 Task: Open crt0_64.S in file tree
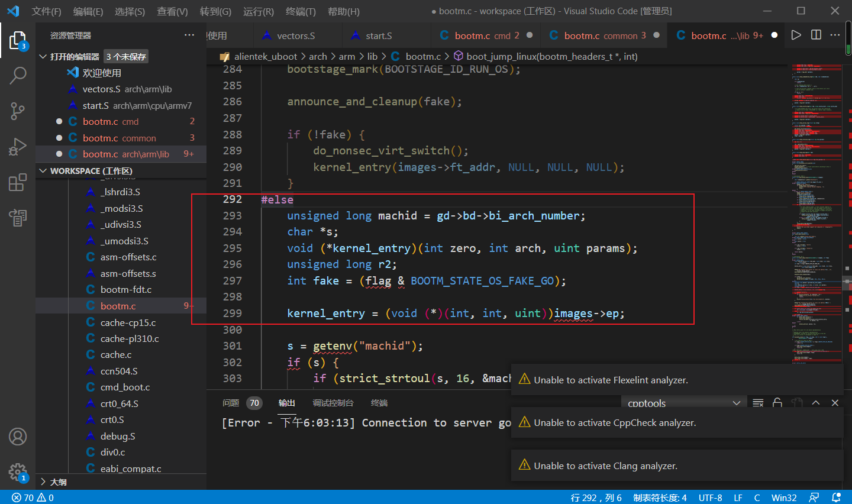[121, 404]
